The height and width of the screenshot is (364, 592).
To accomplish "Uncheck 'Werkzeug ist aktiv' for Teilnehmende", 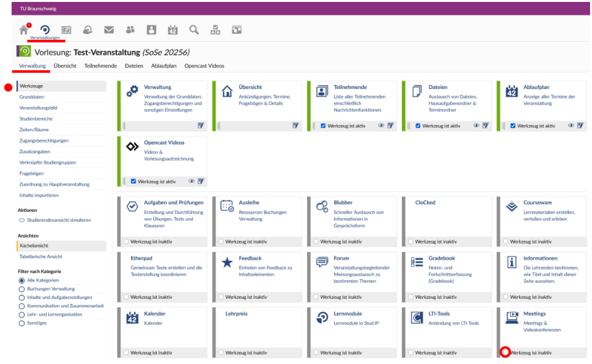I will [323, 126].
